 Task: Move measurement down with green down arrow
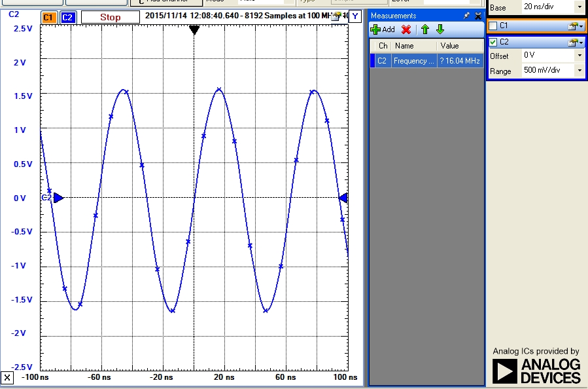pyautogui.click(x=440, y=29)
